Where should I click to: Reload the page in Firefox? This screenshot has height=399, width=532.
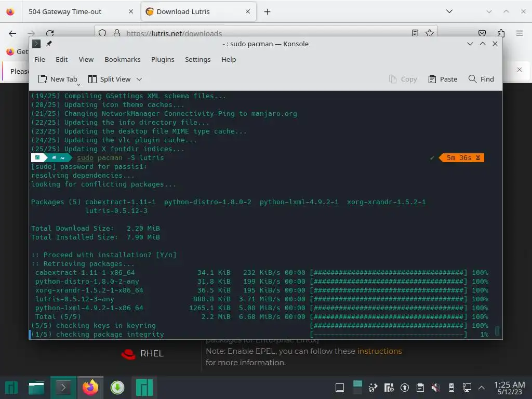50,33
